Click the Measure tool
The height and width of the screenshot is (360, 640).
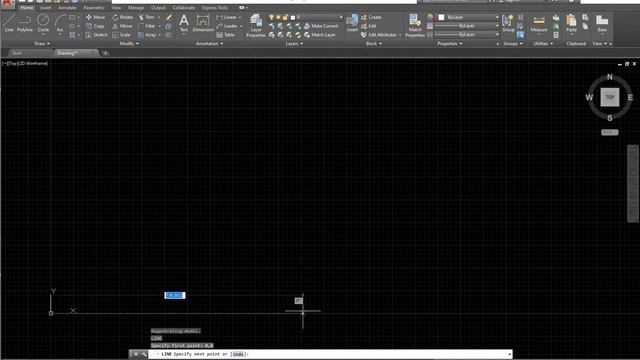(x=539, y=23)
